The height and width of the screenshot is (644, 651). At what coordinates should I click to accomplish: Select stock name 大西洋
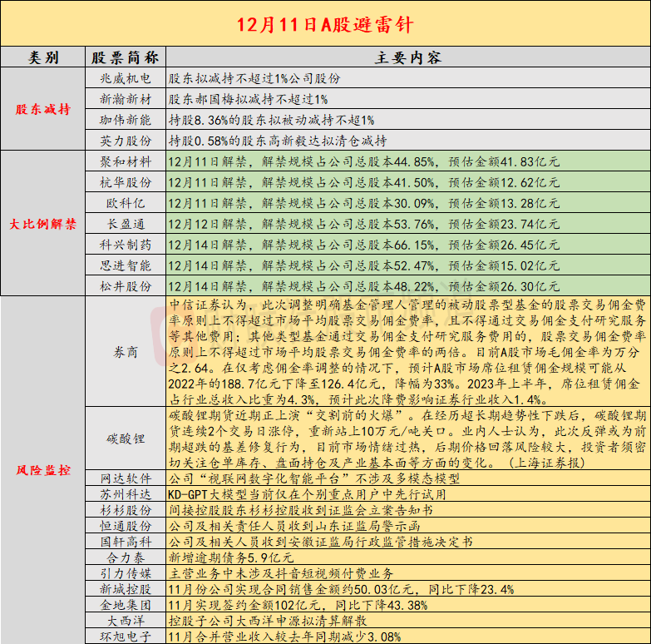tap(126, 621)
